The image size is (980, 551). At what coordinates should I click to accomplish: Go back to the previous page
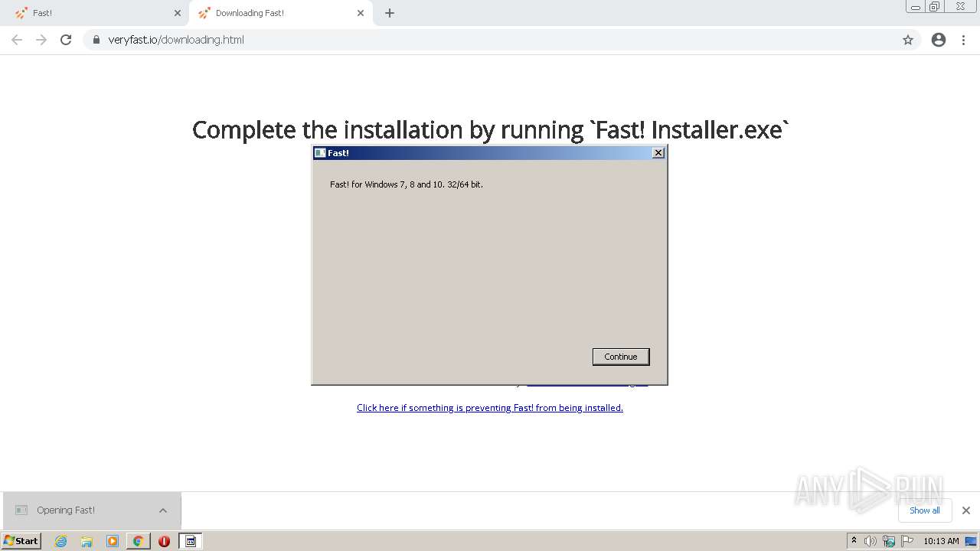pyautogui.click(x=17, y=40)
